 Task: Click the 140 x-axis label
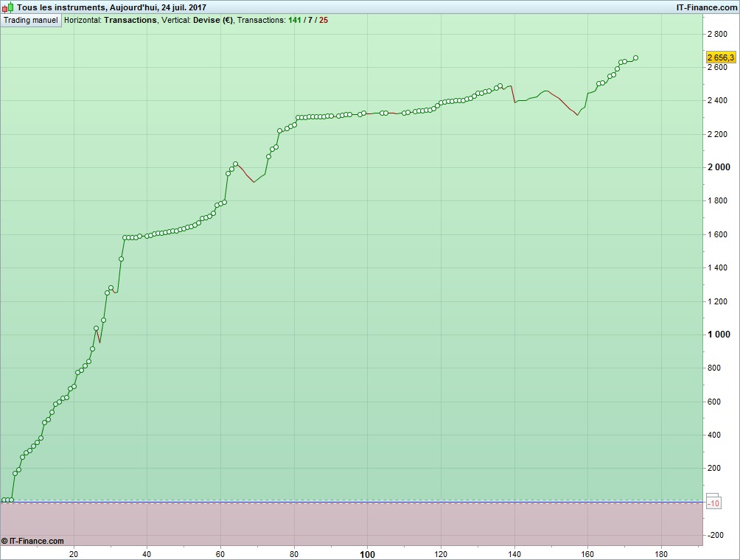(x=514, y=554)
